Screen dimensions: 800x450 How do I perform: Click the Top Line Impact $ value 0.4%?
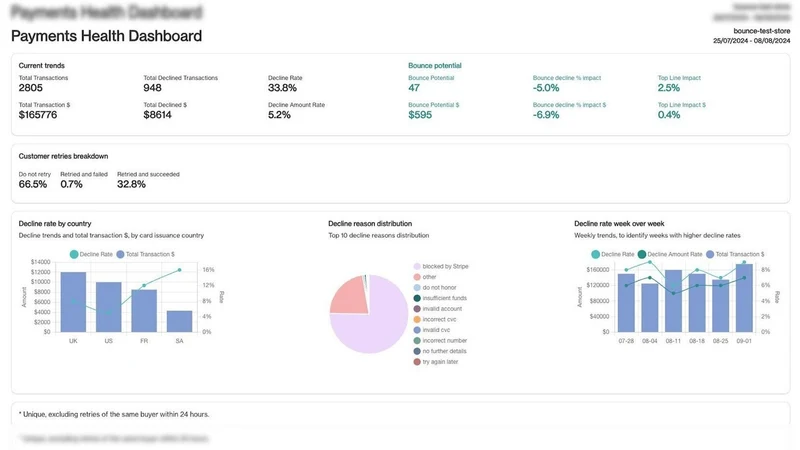tap(669, 115)
